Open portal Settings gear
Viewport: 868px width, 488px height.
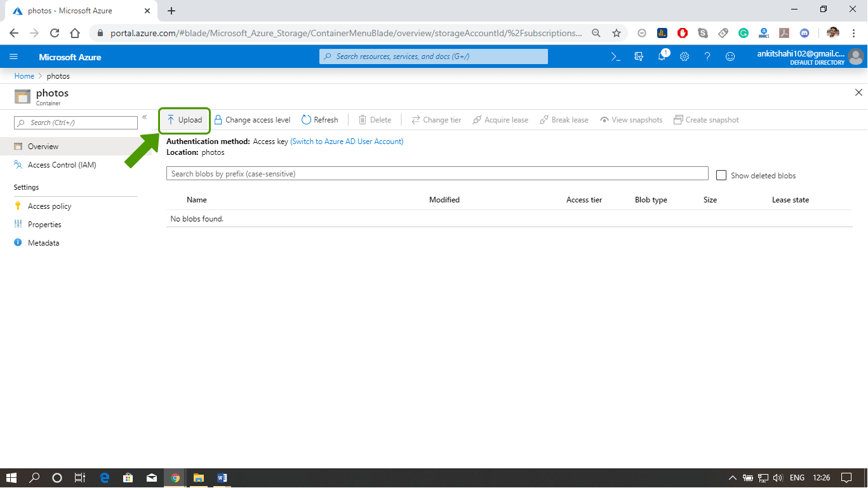[x=684, y=56]
